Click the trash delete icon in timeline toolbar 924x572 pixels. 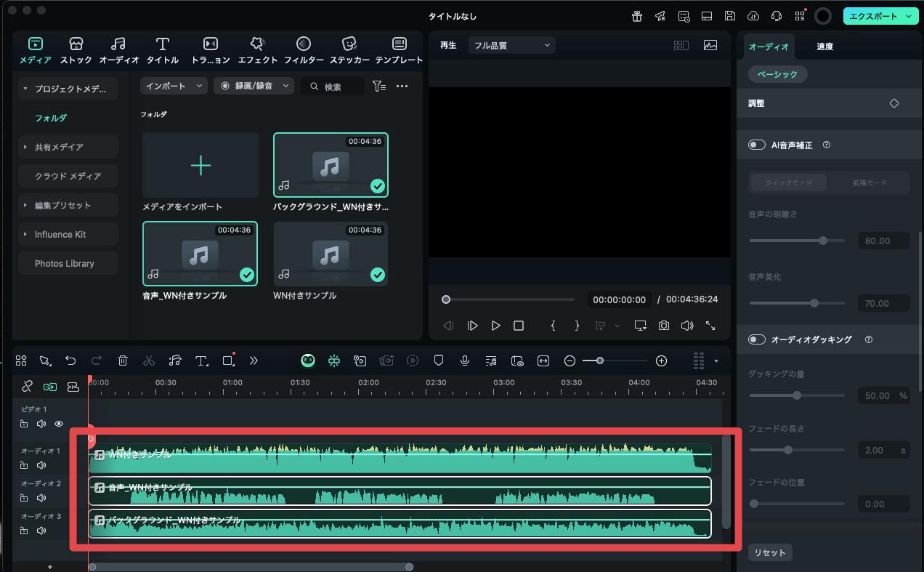tap(123, 360)
